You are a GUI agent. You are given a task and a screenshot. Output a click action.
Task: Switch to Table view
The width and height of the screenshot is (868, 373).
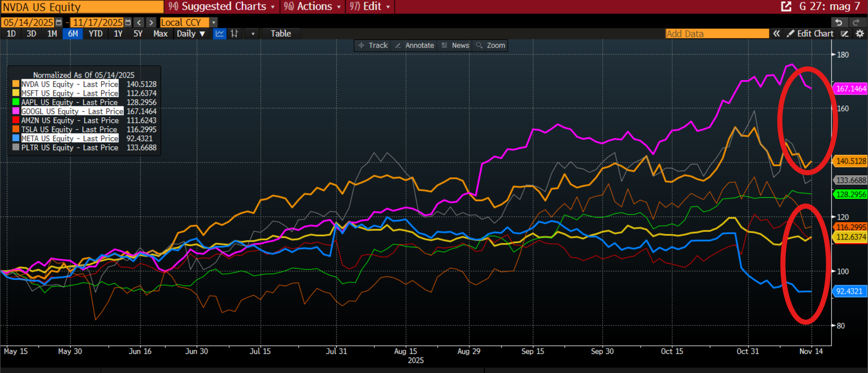tap(281, 33)
